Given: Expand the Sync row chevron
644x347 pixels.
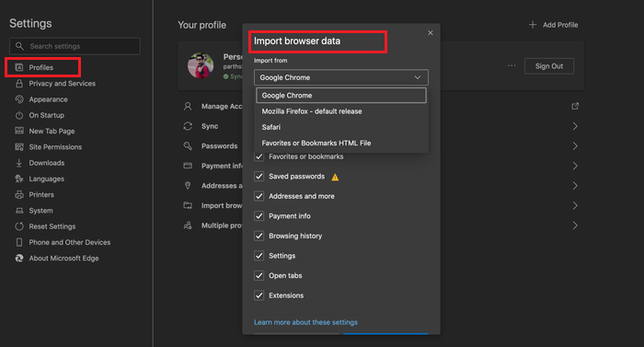Looking at the screenshot, I should [575, 126].
